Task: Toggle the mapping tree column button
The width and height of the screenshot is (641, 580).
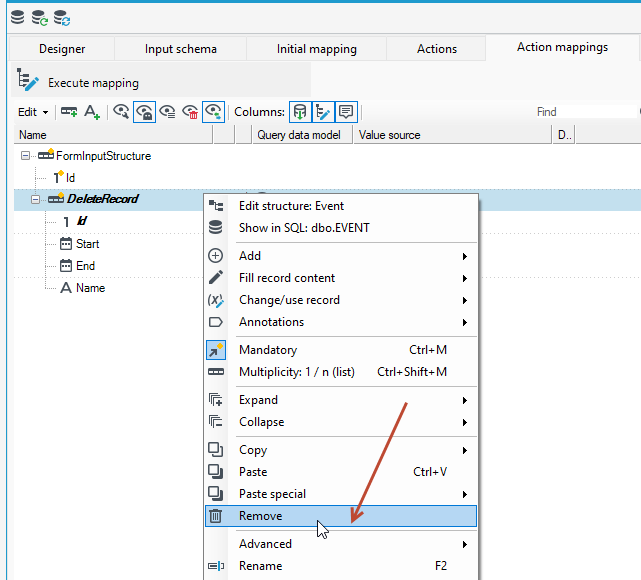Action: (323, 112)
